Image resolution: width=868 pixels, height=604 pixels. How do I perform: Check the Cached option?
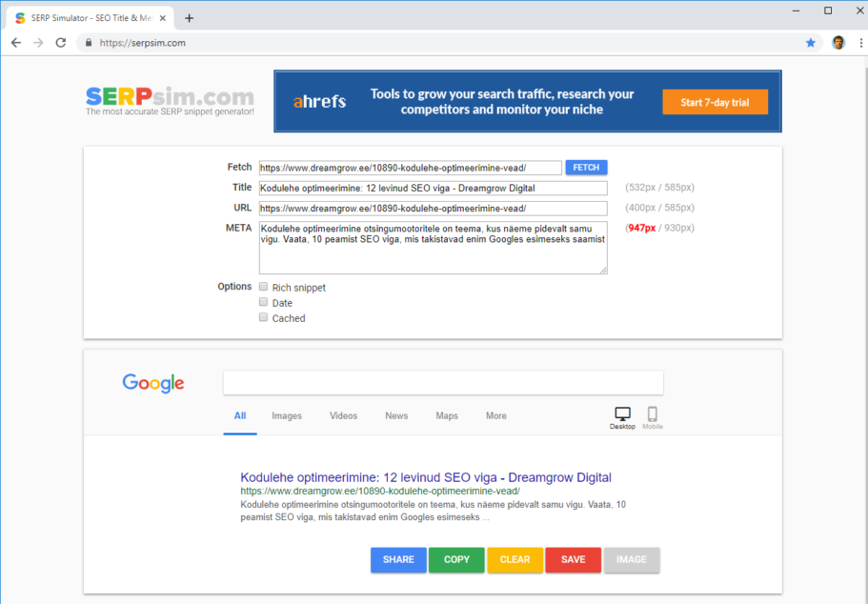[264, 317]
